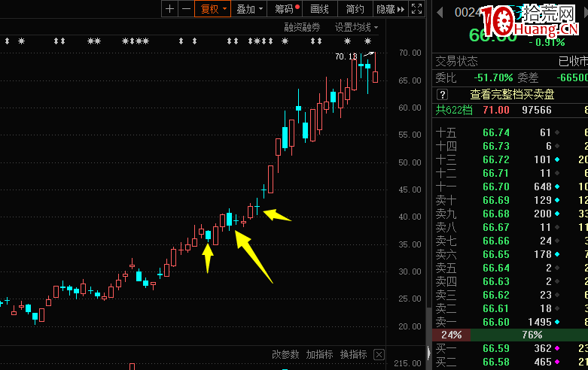Close the indicator sub-panel
This screenshot has width=588, height=370.
[379, 354]
